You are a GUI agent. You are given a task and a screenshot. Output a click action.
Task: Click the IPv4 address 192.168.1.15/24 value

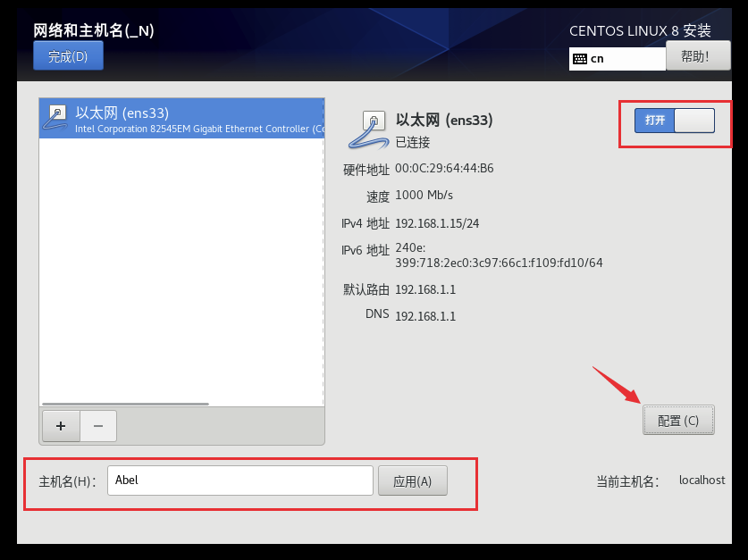click(437, 223)
